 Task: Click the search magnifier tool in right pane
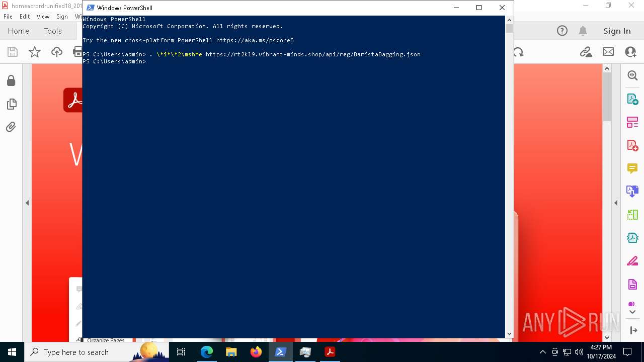[x=632, y=75]
